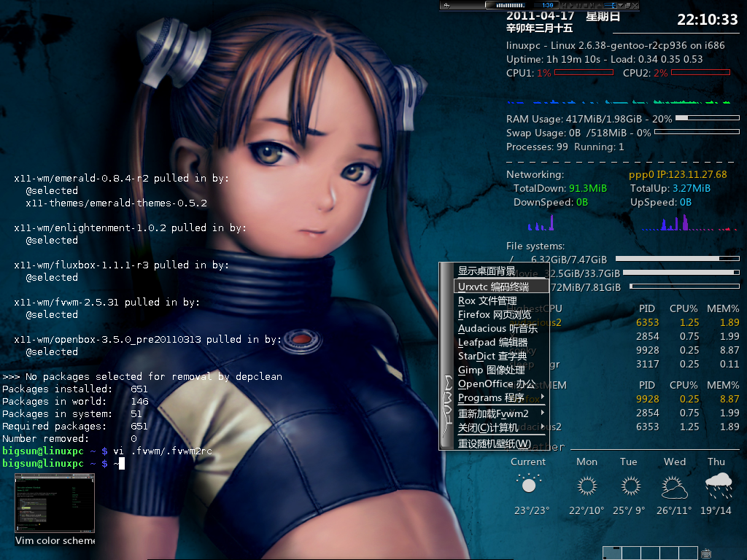Click the 22:10:33 clock display
Screen dimensions: 747x560
click(708, 20)
